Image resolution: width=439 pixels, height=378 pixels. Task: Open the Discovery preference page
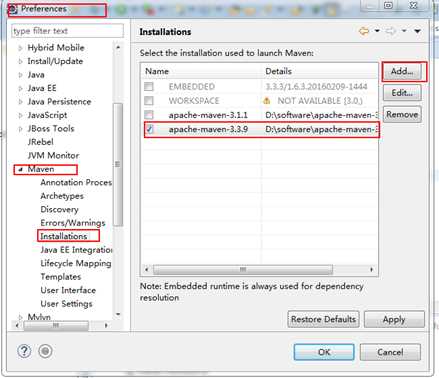[59, 209]
